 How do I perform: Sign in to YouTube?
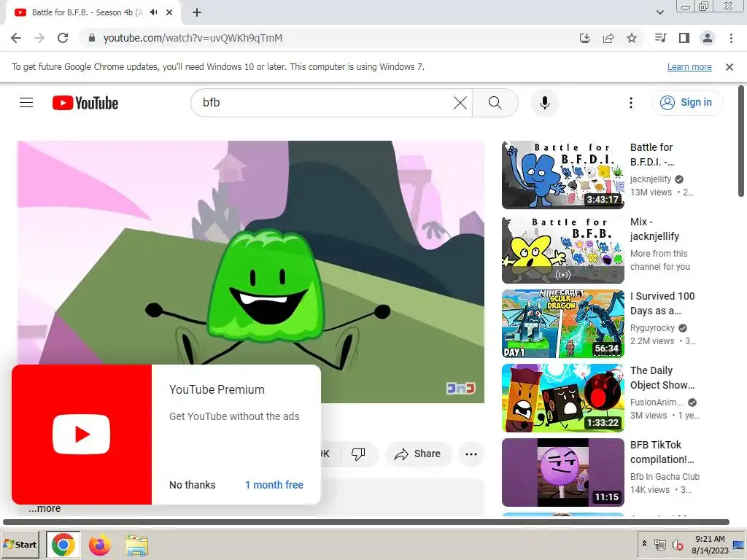(x=687, y=102)
